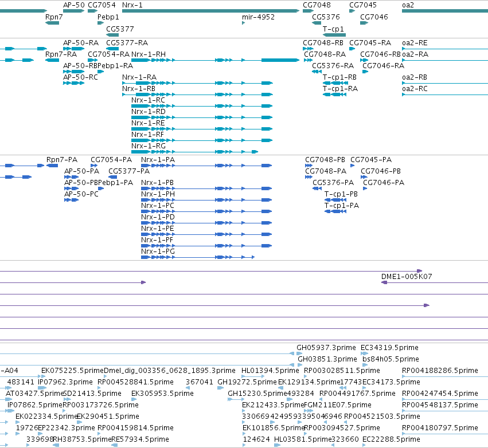Viewport: 488px width, 448px height.
Task: Click EST EC22288.5prime label
Action: 391,439
